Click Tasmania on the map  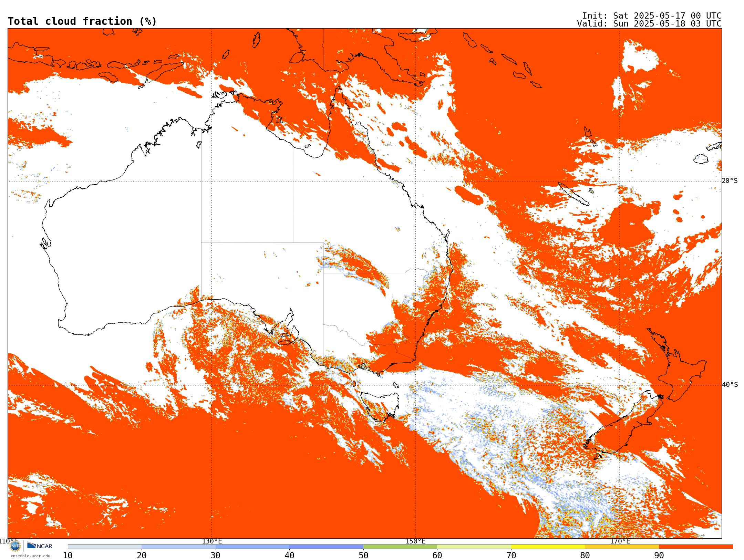tap(380, 407)
